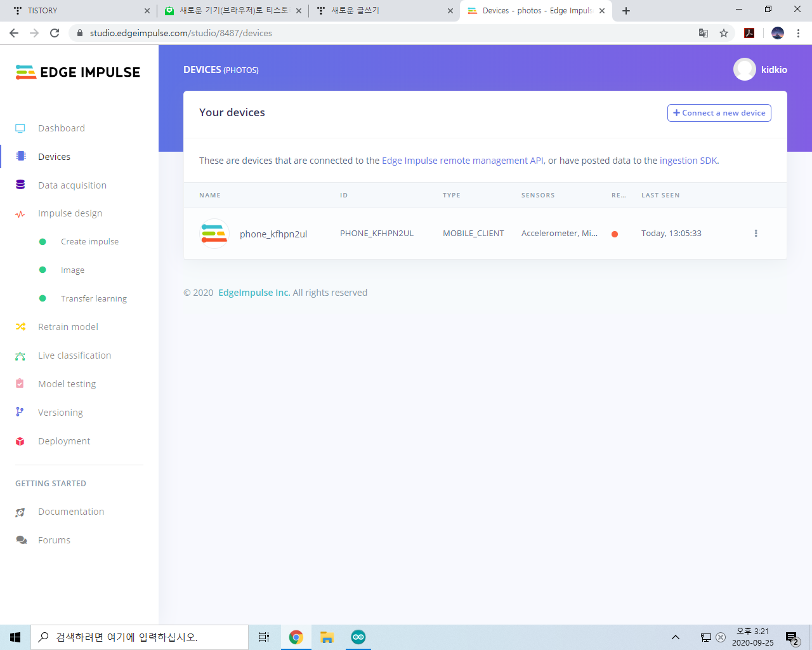This screenshot has width=812, height=650.
Task: Click the browser translate page icon
Action: point(704,33)
